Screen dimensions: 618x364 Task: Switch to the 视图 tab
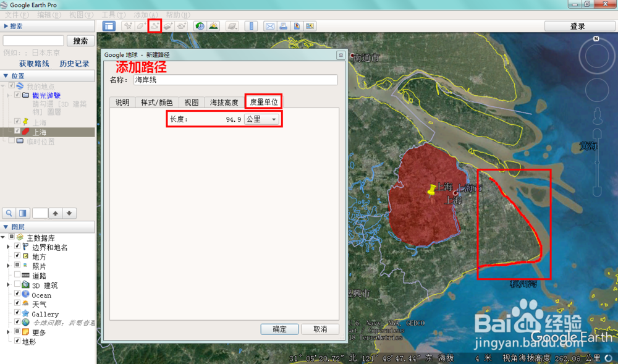click(192, 103)
